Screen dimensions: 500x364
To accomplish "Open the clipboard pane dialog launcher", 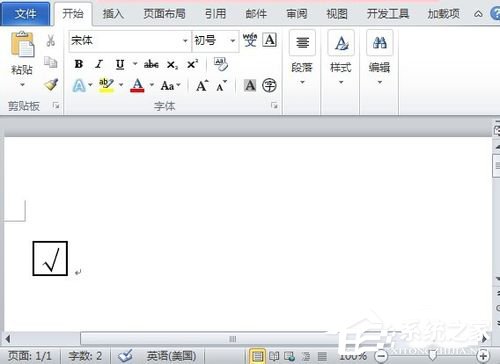I will click(x=56, y=106).
